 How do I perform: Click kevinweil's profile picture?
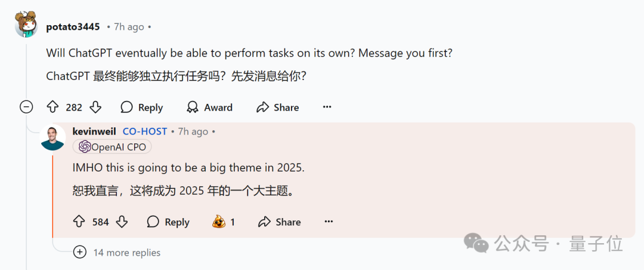click(52, 138)
